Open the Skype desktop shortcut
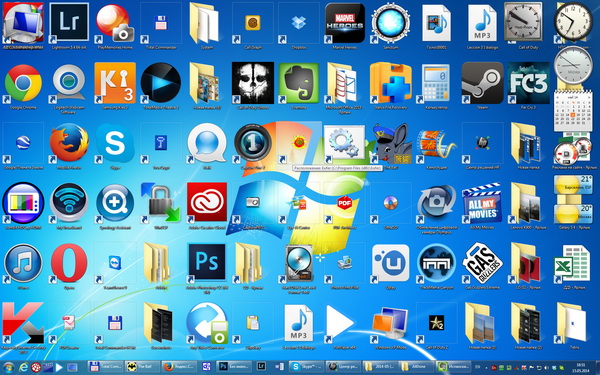This screenshot has width=600, height=375. (115, 143)
